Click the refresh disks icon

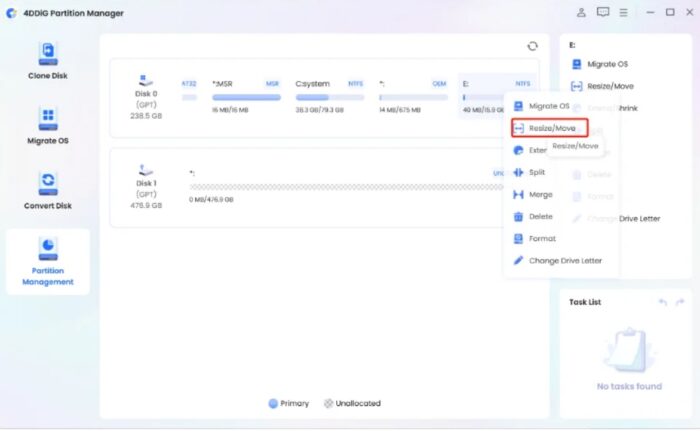coord(532,46)
